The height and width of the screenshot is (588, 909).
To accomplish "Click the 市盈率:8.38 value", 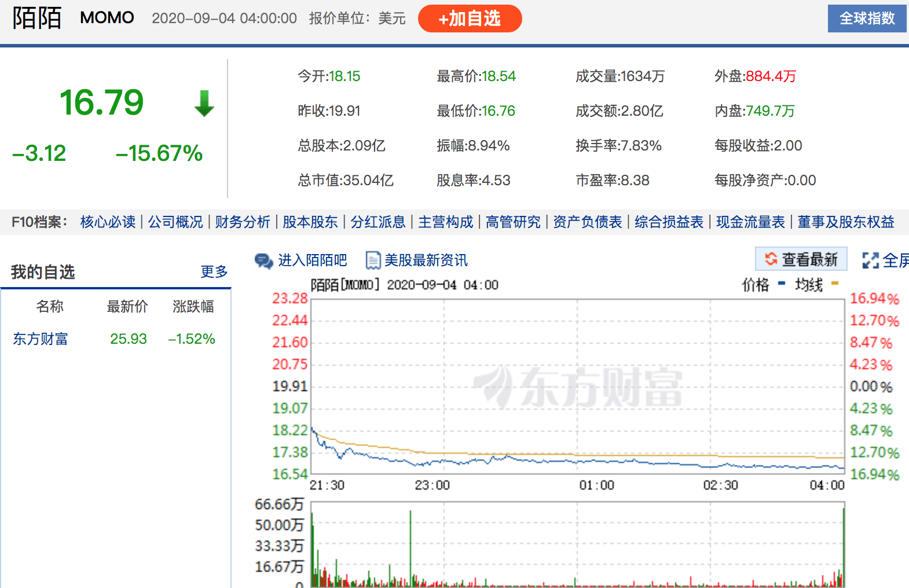I will [613, 181].
